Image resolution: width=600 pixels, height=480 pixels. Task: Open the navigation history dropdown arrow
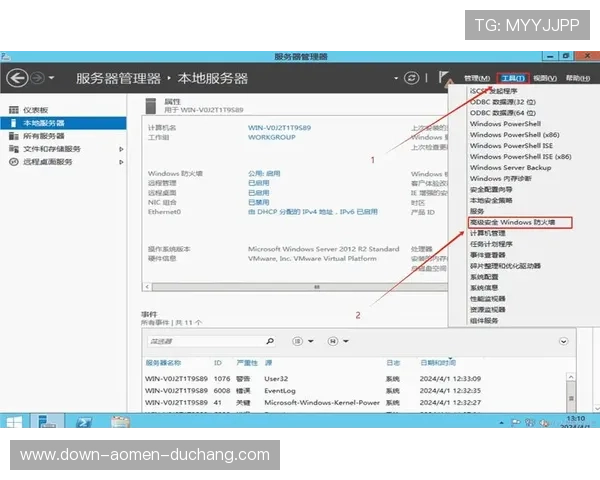[x=51, y=78]
